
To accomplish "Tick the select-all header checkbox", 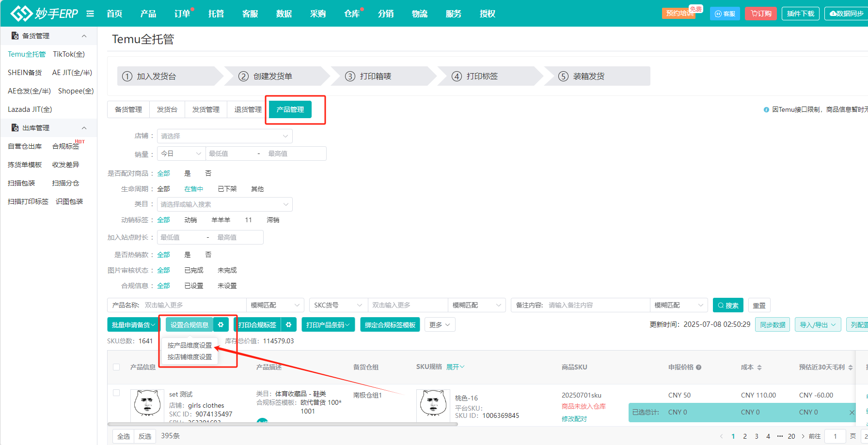I will point(116,367).
